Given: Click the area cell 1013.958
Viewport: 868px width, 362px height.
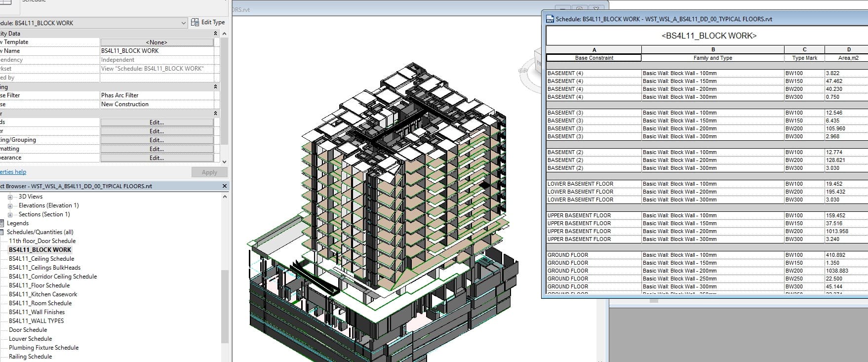Looking at the screenshot, I should coord(846,232).
